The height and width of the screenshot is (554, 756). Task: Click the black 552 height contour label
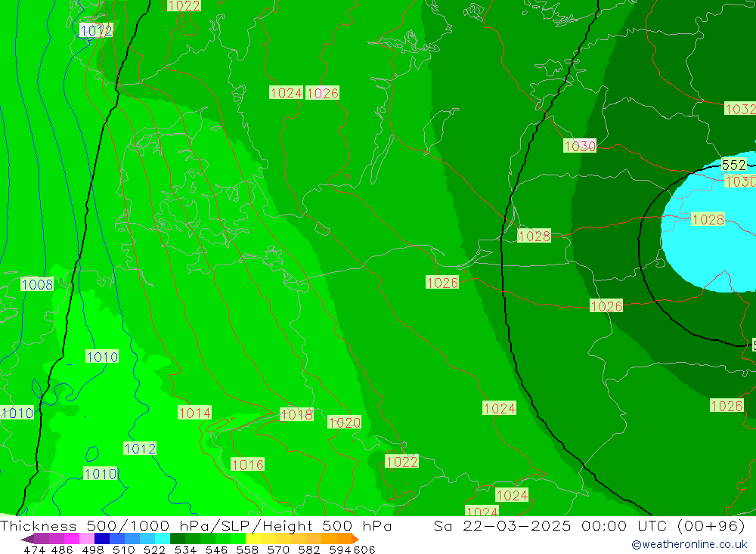coord(734,166)
